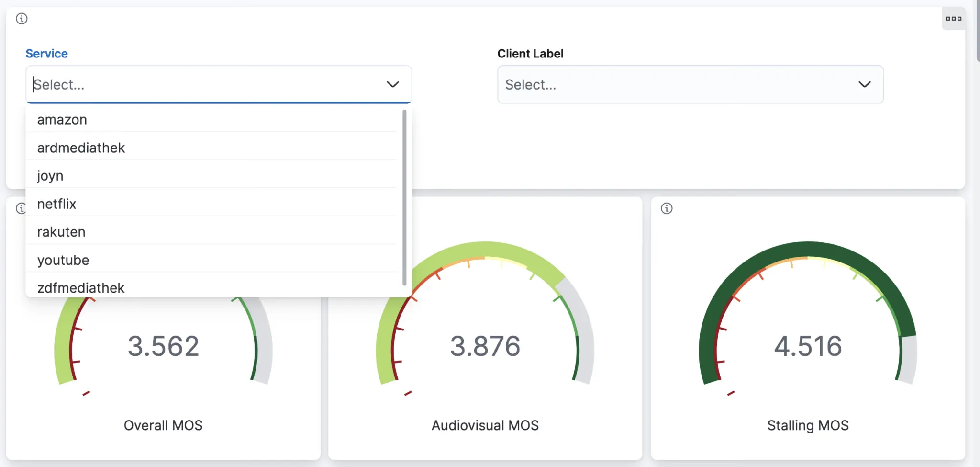Click the Client Label field label
This screenshot has height=467, width=980.
coord(530,54)
